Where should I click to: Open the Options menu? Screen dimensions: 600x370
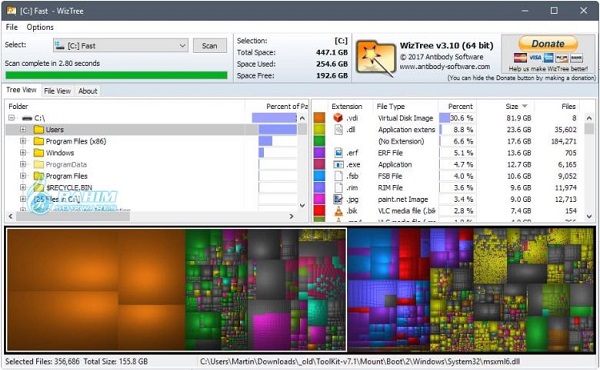coord(40,27)
